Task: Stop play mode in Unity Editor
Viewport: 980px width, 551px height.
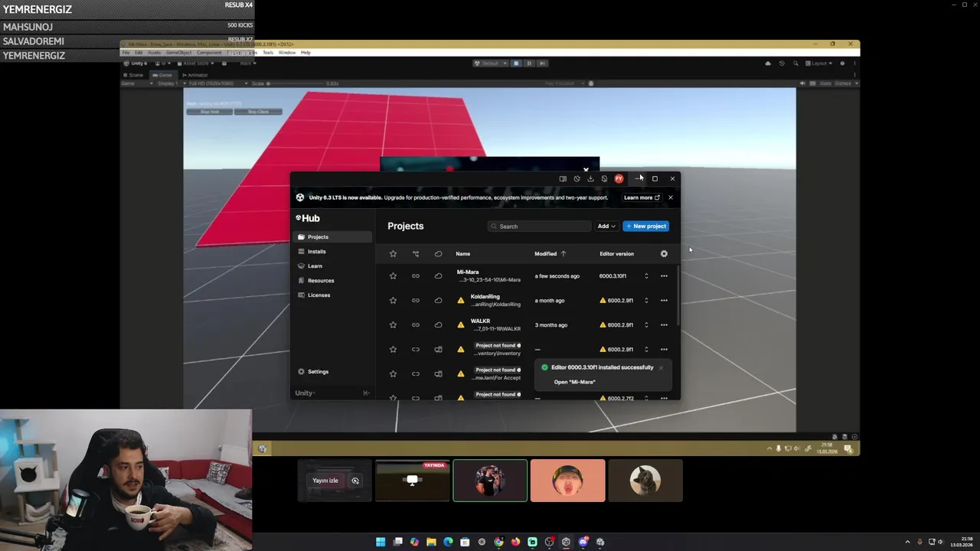Action: tap(516, 64)
